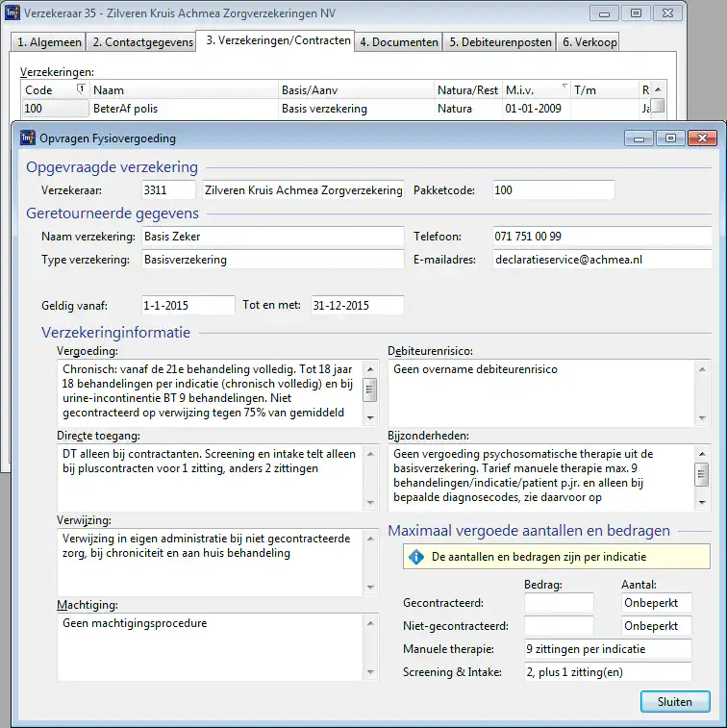Screen dimensions: 727x728
Task: Close the Opvragen Fysiovergoeding dialog with X
Action: [x=701, y=138]
